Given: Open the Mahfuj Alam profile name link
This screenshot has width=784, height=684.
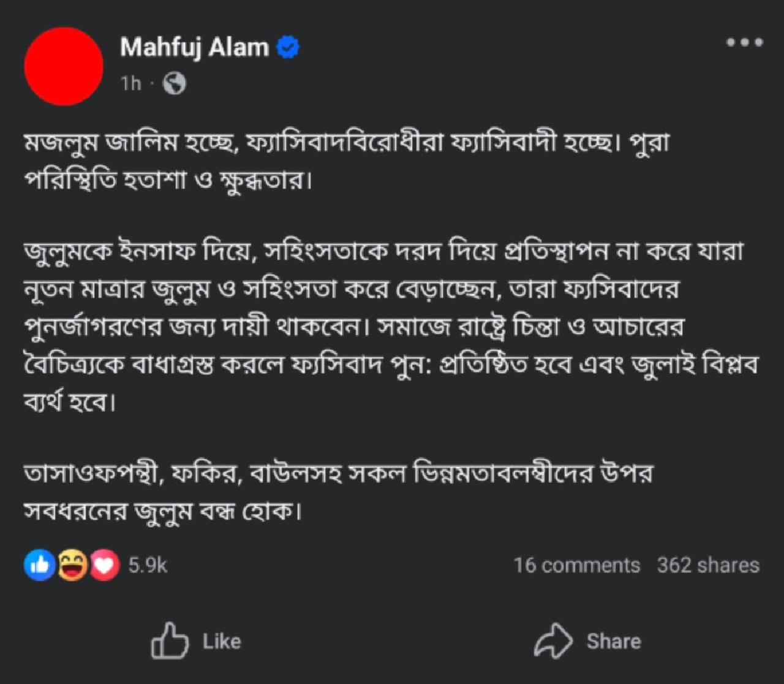Looking at the screenshot, I should pos(194,48).
